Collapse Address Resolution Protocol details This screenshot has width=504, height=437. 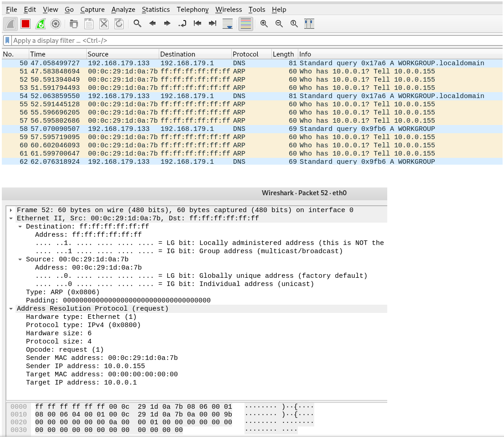click(11, 308)
